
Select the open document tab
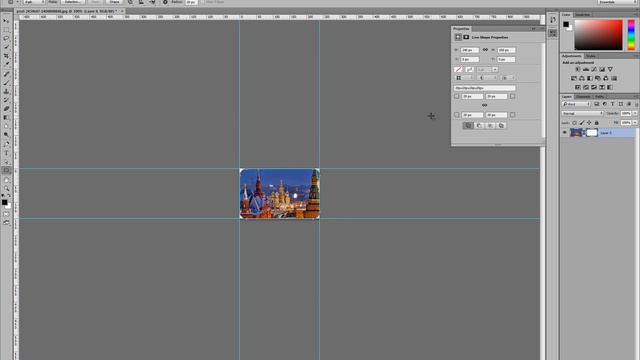[68, 11]
